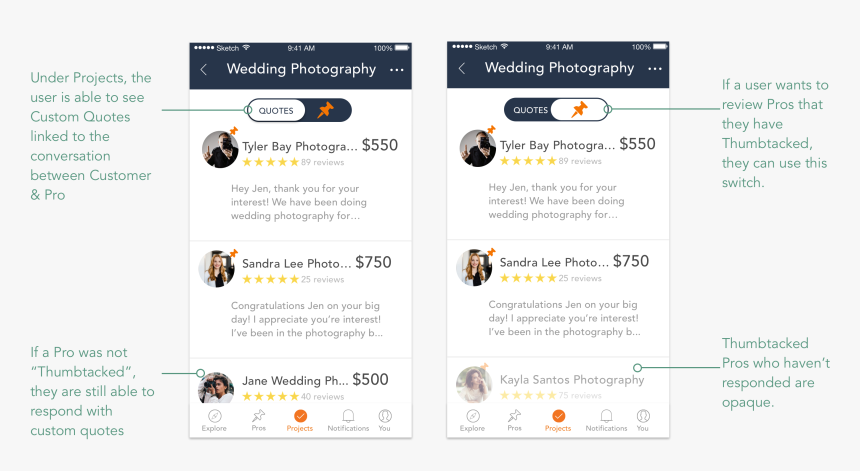Viewport: 860px width, 471px height.
Task: Tap the back chevron on right phone
Action: (x=462, y=69)
